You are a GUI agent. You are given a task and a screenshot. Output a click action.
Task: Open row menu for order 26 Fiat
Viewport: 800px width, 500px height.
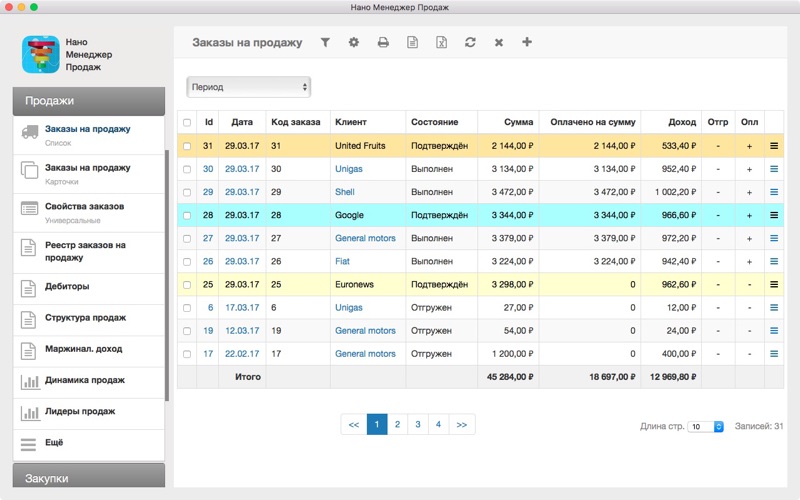tap(774, 261)
